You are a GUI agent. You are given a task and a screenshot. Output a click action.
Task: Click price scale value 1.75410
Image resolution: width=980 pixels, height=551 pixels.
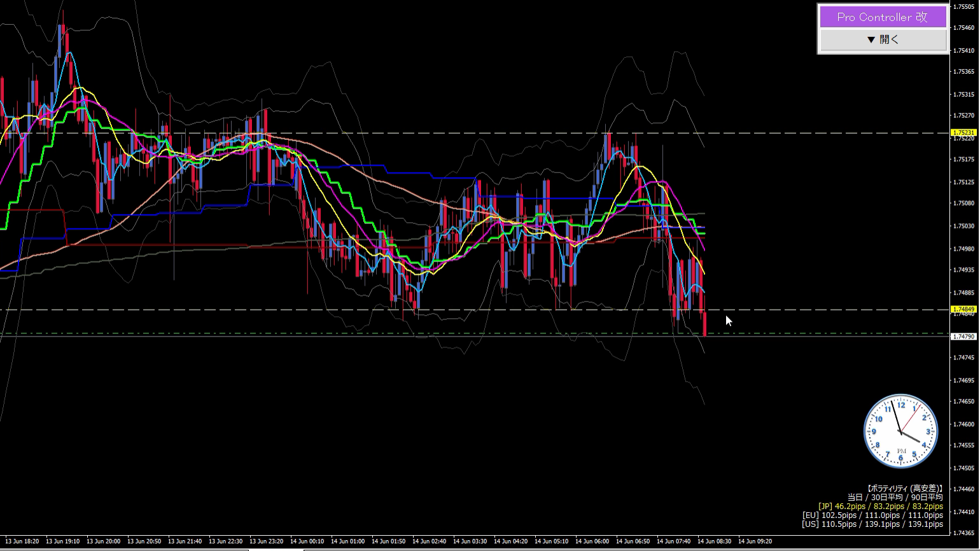click(965, 50)
